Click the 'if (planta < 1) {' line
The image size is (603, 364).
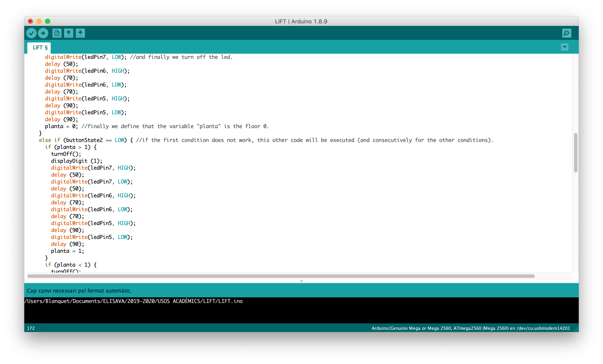(71, 265)
